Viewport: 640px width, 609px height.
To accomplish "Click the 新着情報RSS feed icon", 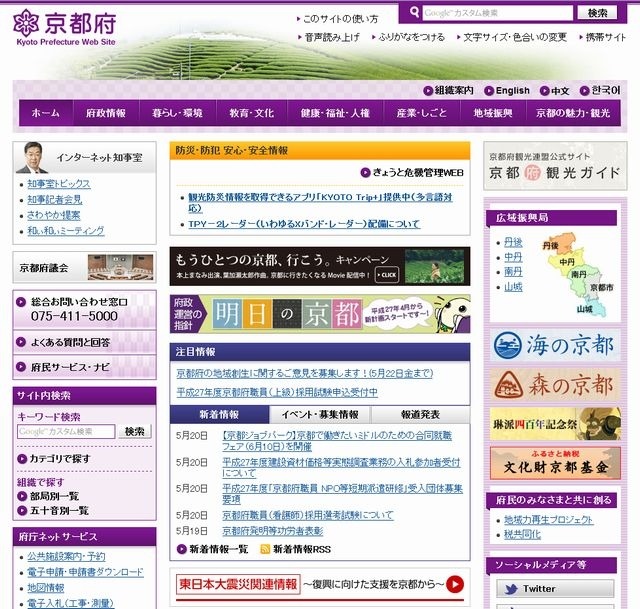I will tap(265, 549).
